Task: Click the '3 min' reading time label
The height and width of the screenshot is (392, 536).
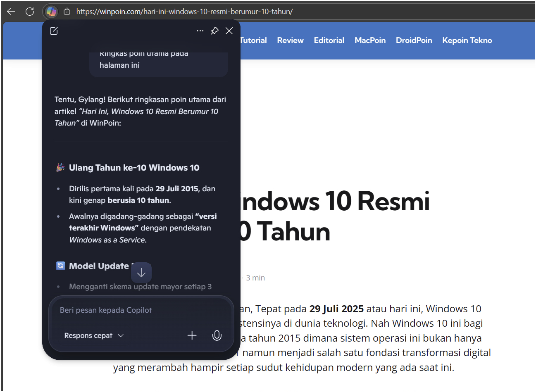Action: pos(255,278)
